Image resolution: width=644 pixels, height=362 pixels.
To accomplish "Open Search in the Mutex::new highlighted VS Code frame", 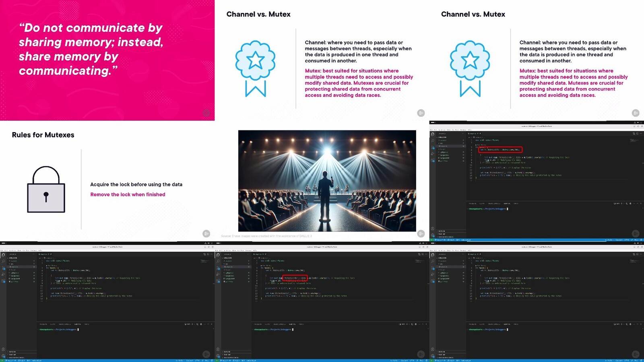I will pos(433,141).
